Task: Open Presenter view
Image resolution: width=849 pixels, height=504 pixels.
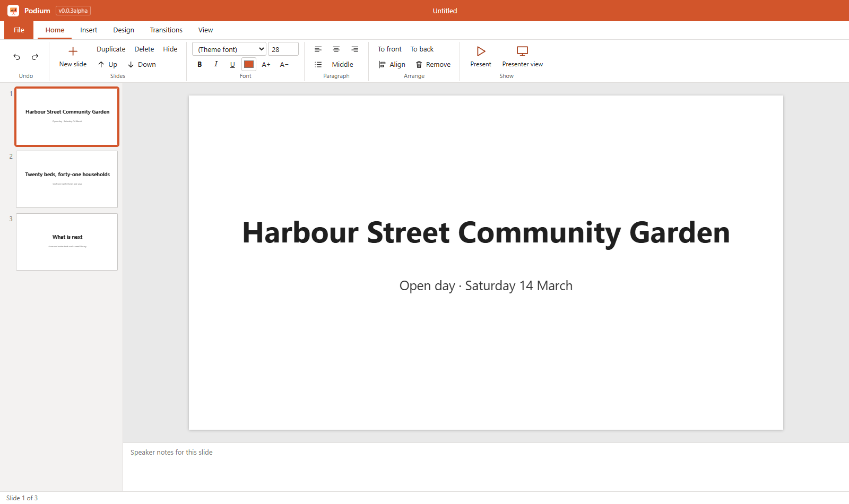Action: coord(523,57)
